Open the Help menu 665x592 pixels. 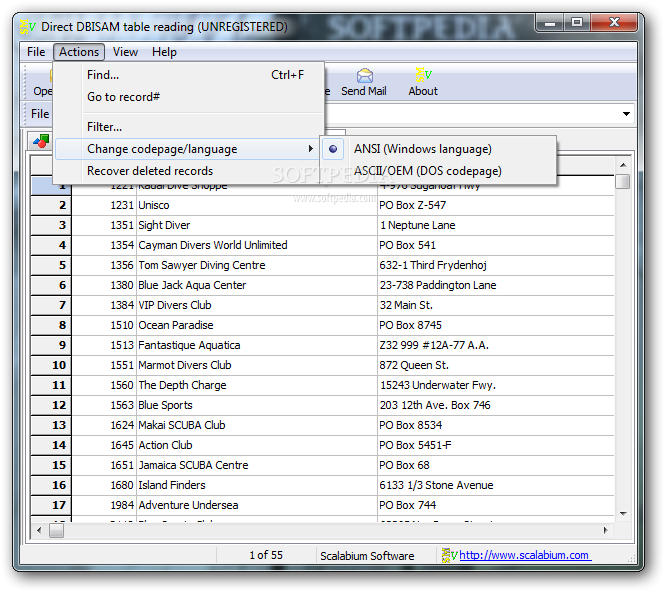164,52
